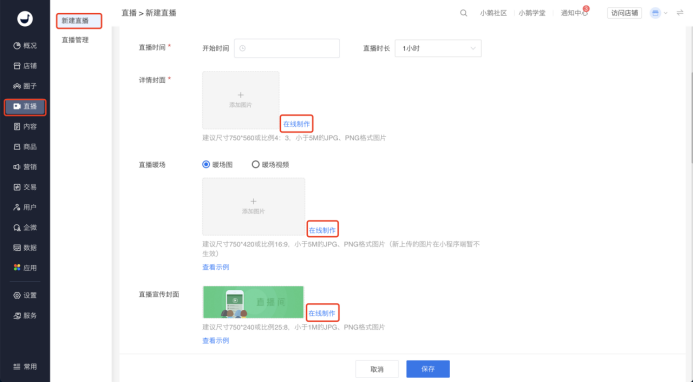Click the 直播时间 field label

152,48
